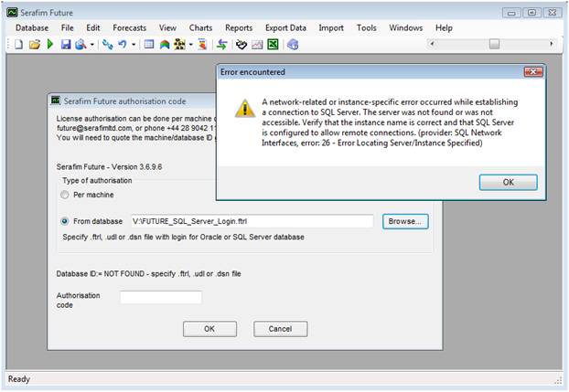Click the Browse... button
569x392 pixels.
coord(405,221)
